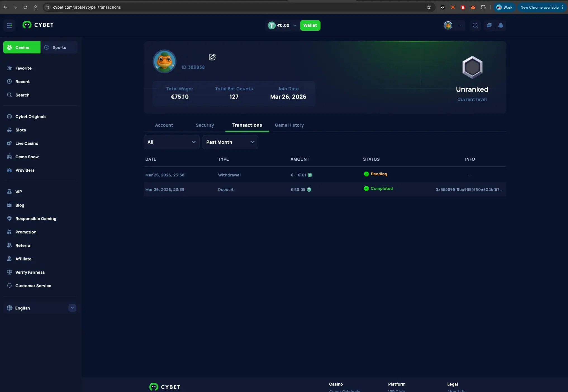This screenshot has height=392, width=568.
Task: Click New Chrome available update button
Action: (540, 7)
